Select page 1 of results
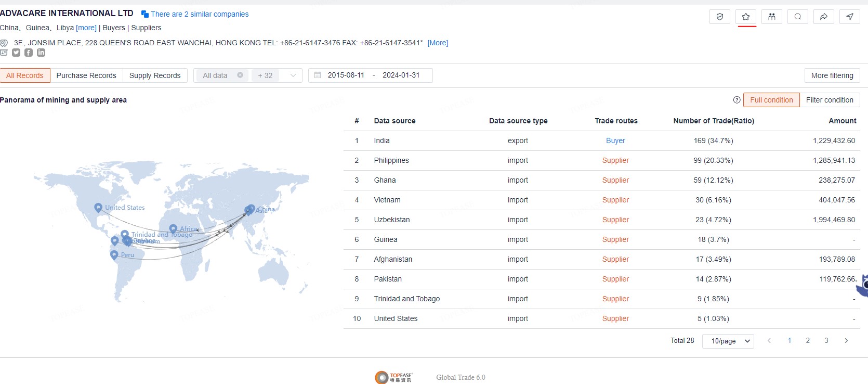This screenshot has height=384, width=868. click(x=790, y=340)
